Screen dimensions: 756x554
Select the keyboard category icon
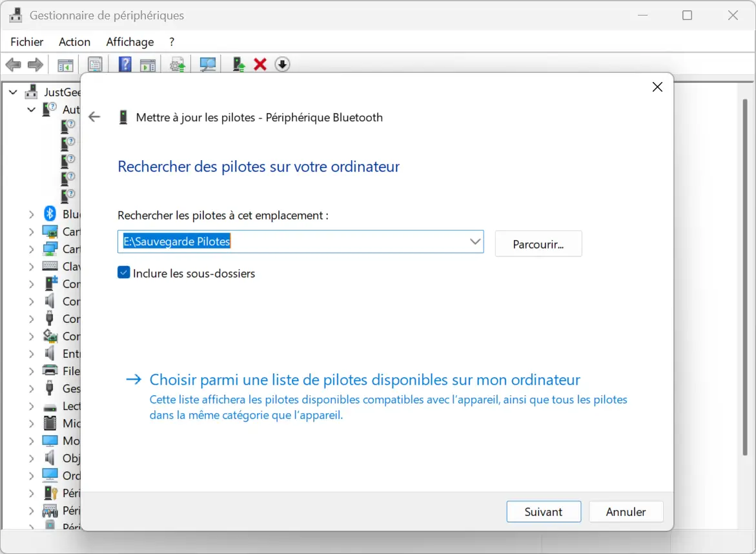point(50,265)
